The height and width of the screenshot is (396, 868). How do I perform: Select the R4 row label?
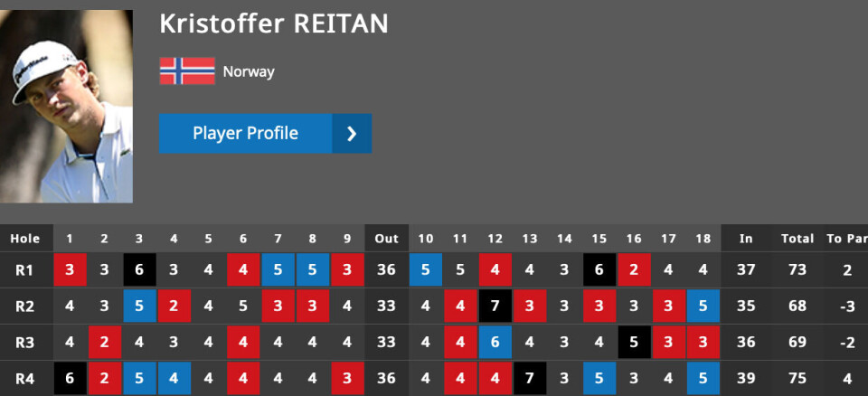(x=25, y=379)
